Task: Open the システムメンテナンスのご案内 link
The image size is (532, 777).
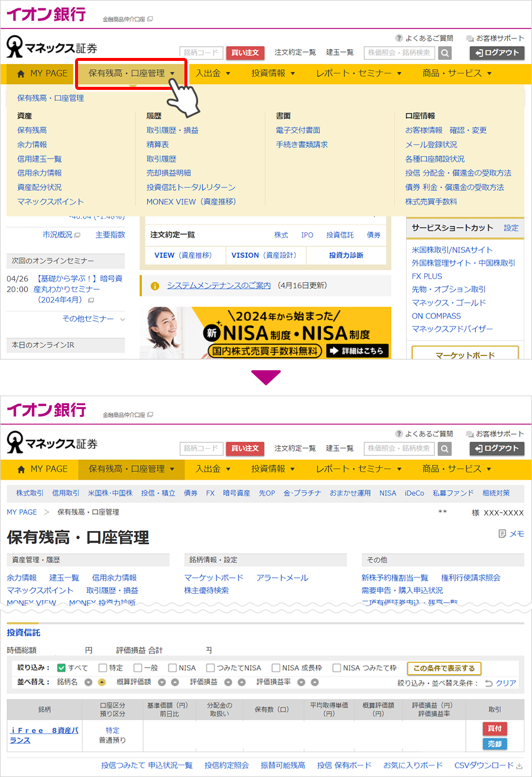Action: point(219,285)
